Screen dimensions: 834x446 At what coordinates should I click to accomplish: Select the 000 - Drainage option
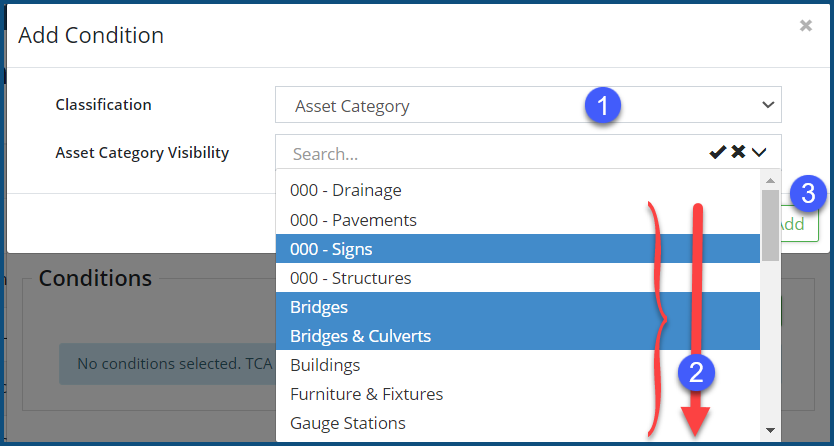click(345, 190)
